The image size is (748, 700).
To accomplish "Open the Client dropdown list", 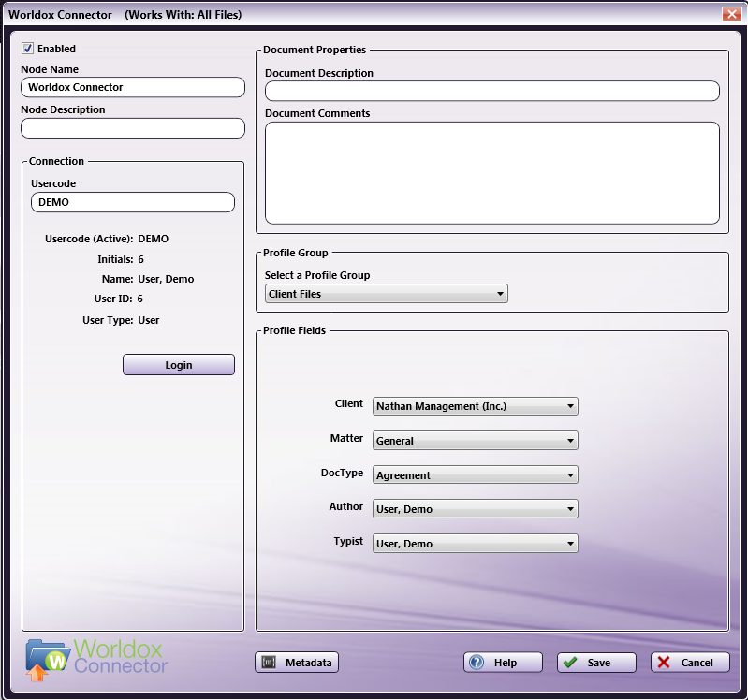I will (475, 406).
